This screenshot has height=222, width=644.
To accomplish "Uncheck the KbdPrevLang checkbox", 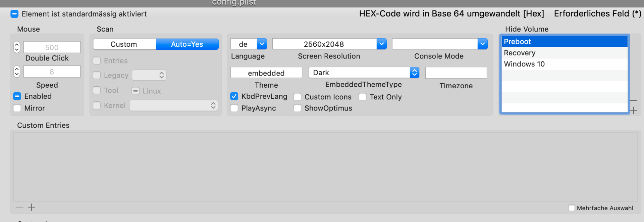I will click(x=234, y=96).
